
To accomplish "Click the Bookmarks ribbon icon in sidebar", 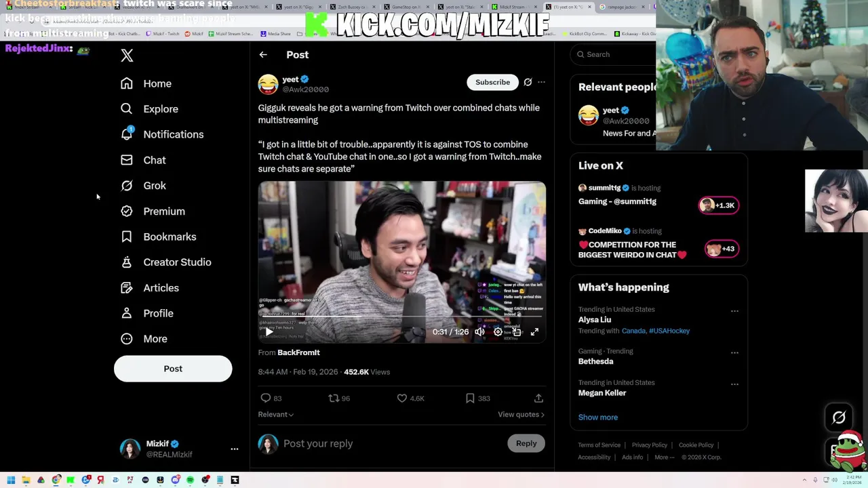I will click(127, 237).
